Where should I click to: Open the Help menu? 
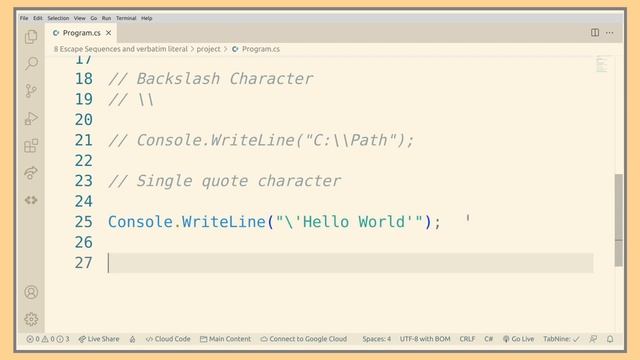tap(147, 18)
